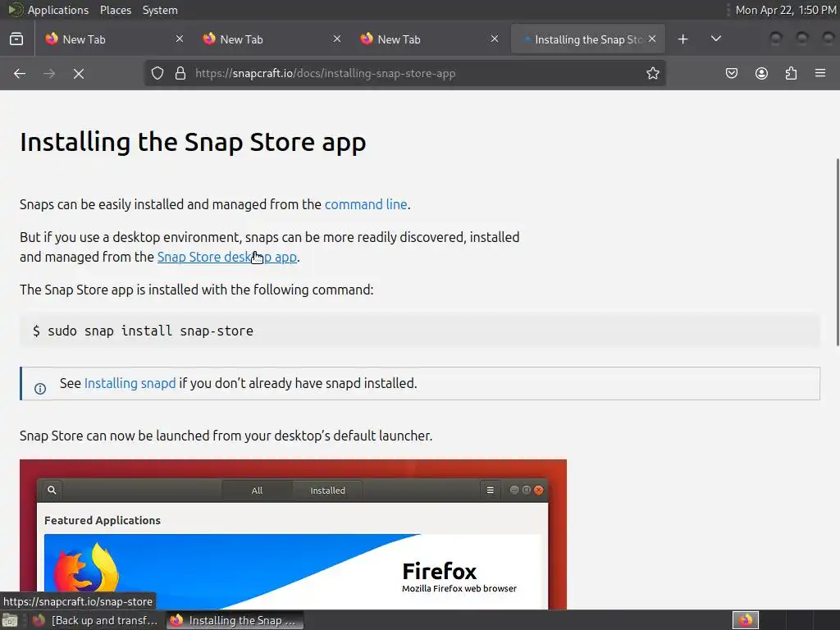Click the Installing the Snap Store app heading

(x=193, y=142)
